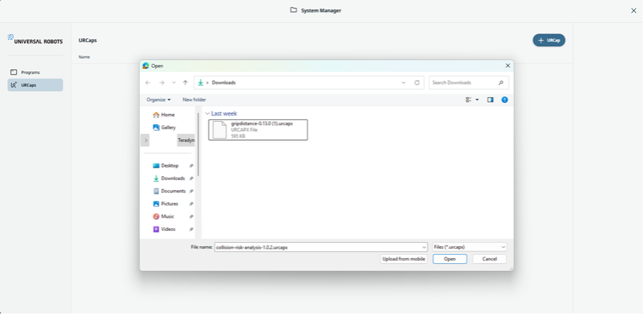Select the Music folder shortcut

tap(167, 216)
